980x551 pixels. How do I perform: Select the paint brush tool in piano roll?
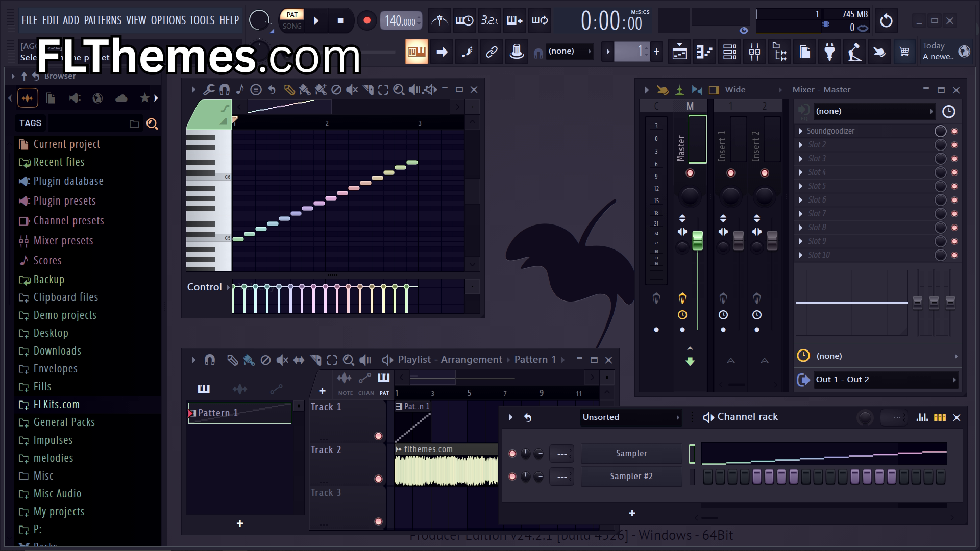305,90
